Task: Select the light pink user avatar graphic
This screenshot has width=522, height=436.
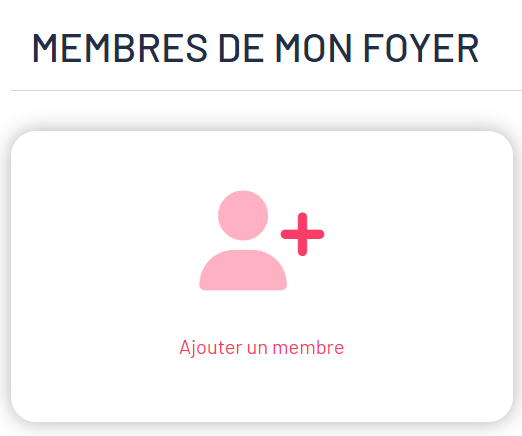Action: tap(243, 240)
